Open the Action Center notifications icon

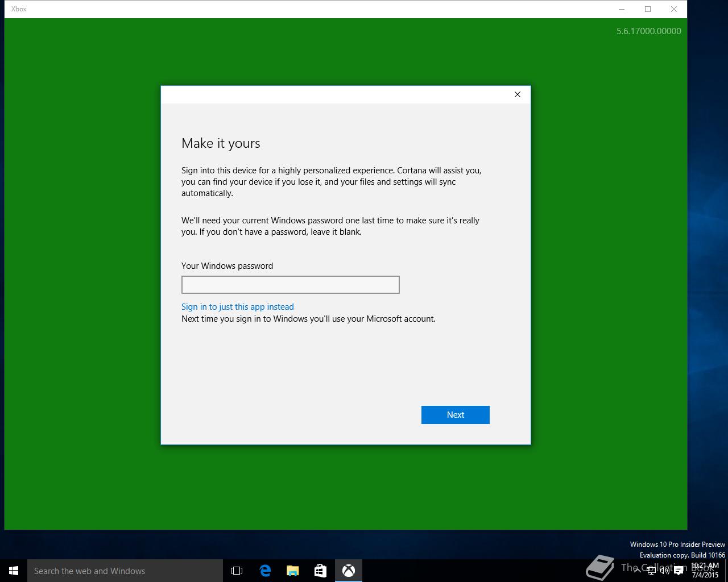(679, 571)
